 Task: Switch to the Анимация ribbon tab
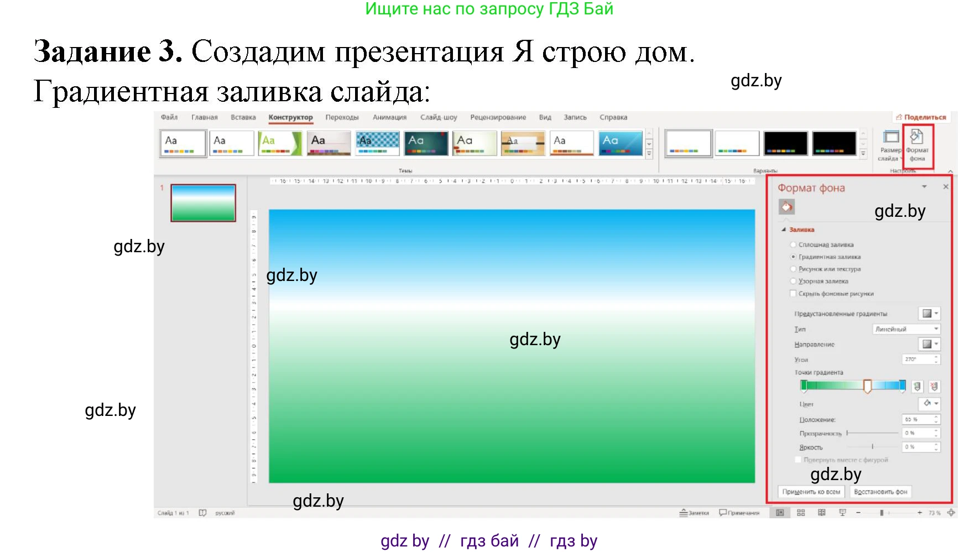[389, 117]
